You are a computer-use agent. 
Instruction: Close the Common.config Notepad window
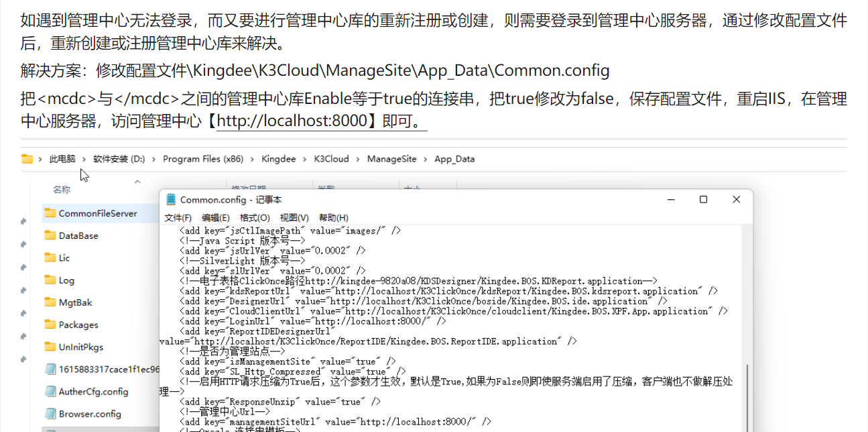click(736, 200)
